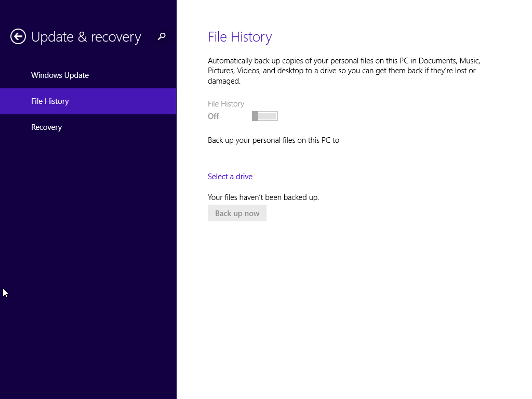
Task: Go to the Recovery section
Action: 46,127
